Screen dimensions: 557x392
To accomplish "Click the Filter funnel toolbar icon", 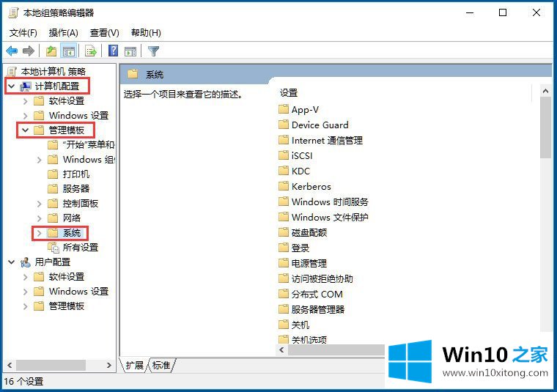I will coord(153,51).
